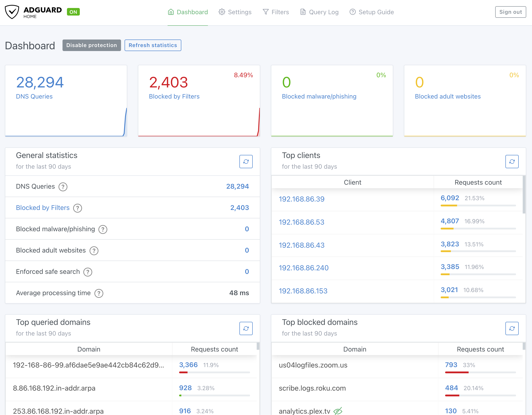Click the 28,294 value in General statistics

[x=237, y=187]
